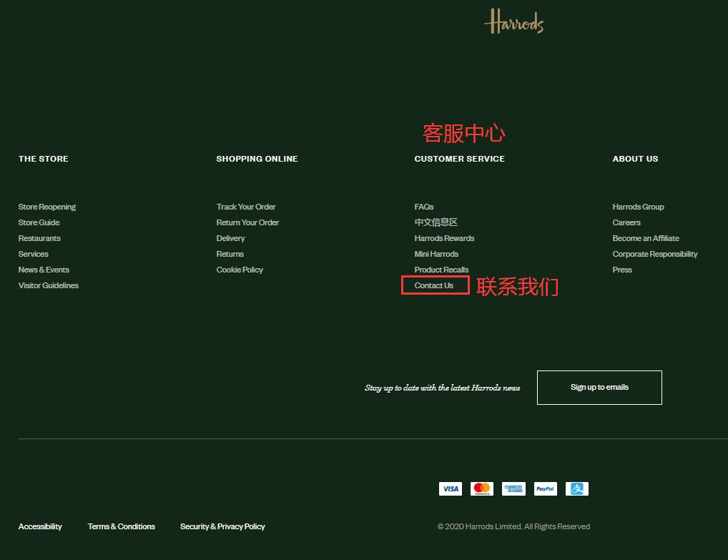Click the Visa payment icon
This screenshot has width=728, height=560.
click(451, 488)
